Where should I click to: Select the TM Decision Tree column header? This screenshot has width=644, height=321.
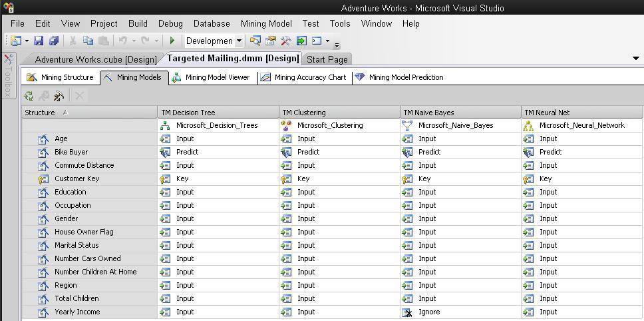point(218,112)
